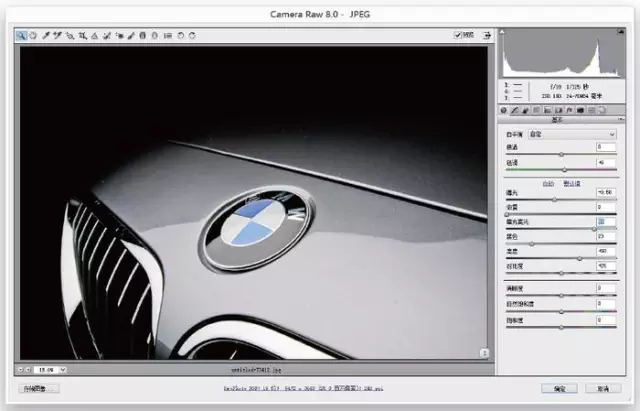Toggle shadow clipping warning in histogram

pyautogui.click(x=504, y=32)
